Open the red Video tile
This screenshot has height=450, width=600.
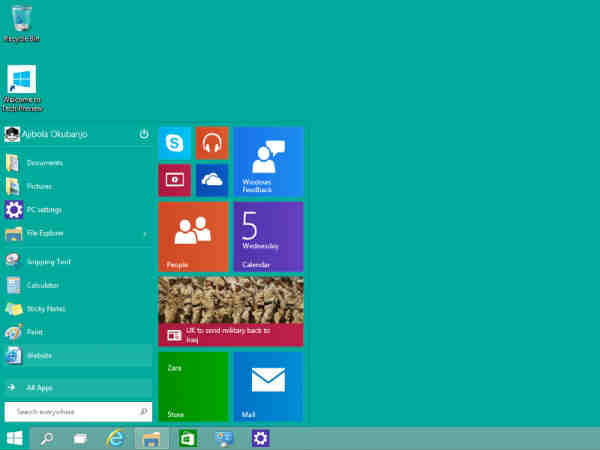pos(174,180)
